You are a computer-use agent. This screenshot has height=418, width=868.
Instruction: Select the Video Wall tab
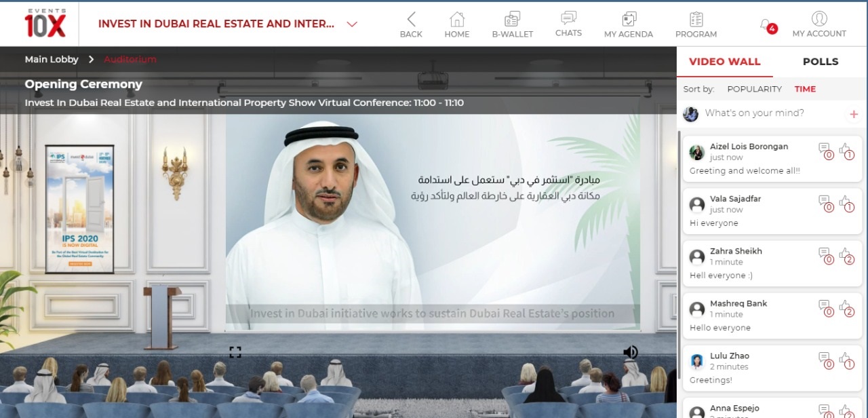[724, 62]
